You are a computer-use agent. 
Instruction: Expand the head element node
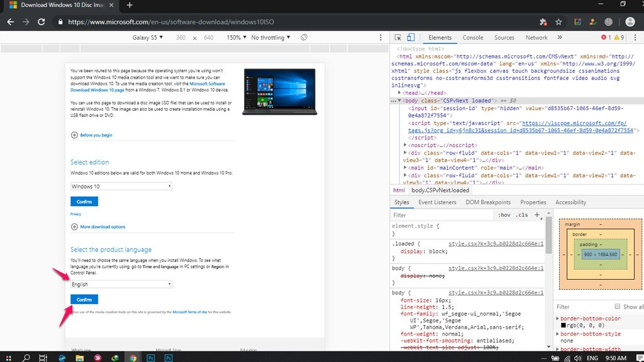click(x=399, y=93)
